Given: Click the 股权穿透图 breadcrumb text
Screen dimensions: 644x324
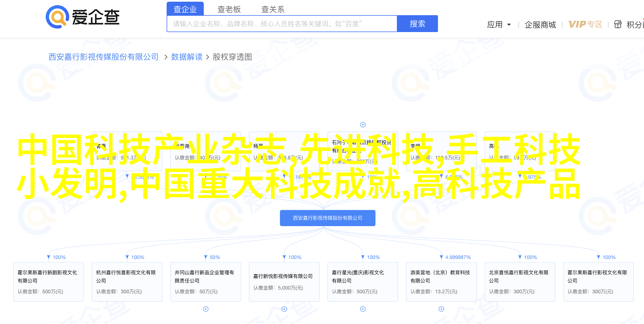Looking at the screenshot, I should point(232,57).
